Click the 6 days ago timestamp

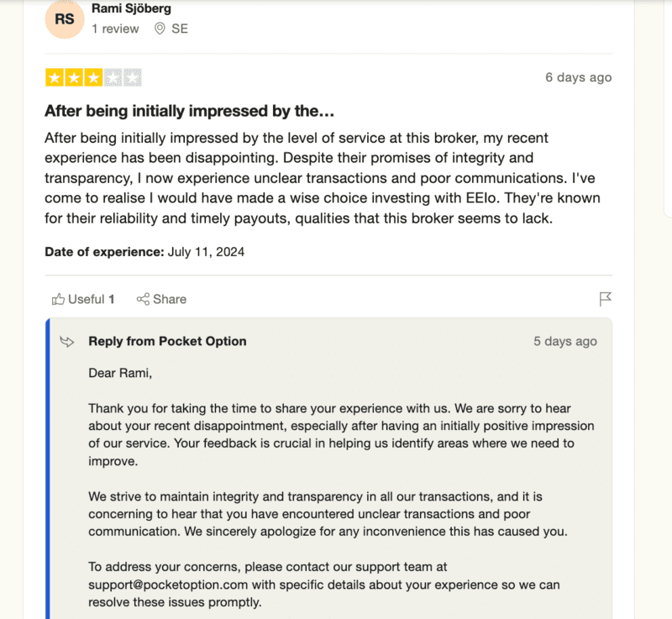point(578,76)
